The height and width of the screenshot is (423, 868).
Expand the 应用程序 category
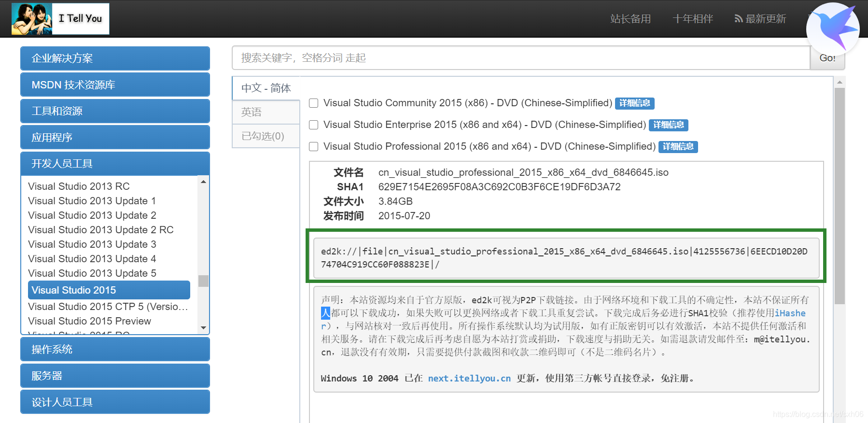point(115,138)
